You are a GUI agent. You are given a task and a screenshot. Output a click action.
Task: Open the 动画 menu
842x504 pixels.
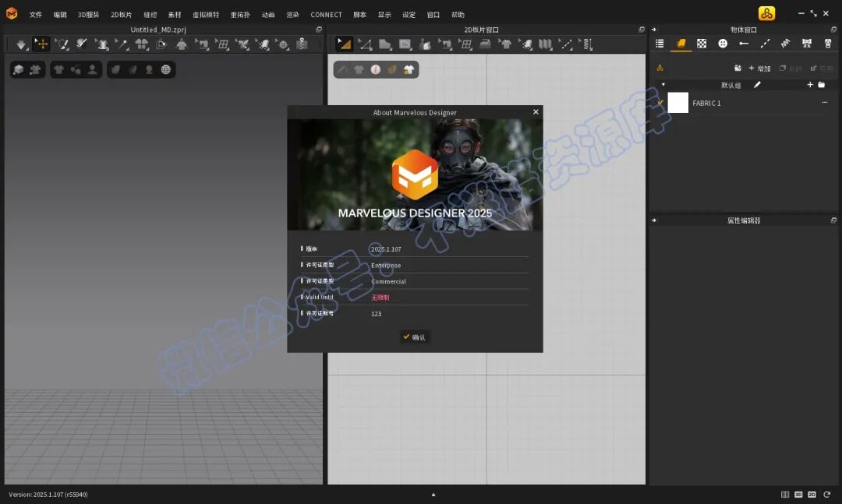[x=268, y=15]
